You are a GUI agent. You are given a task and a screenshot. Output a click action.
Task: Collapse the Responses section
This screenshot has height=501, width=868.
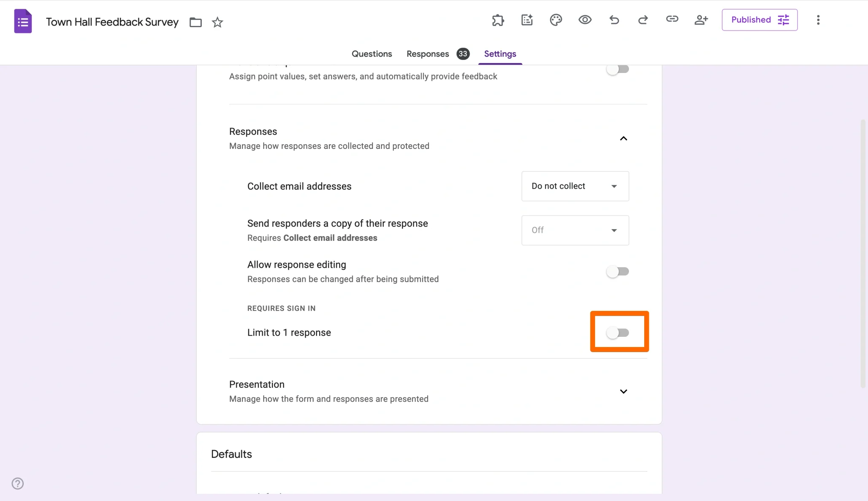click(623, 139)
